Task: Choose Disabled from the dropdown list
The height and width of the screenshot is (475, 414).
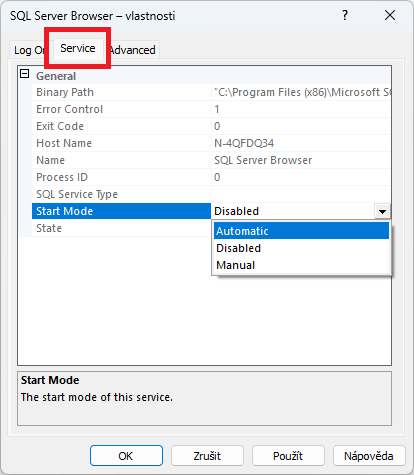Action: pyautogui.click(x=301, y=248)
